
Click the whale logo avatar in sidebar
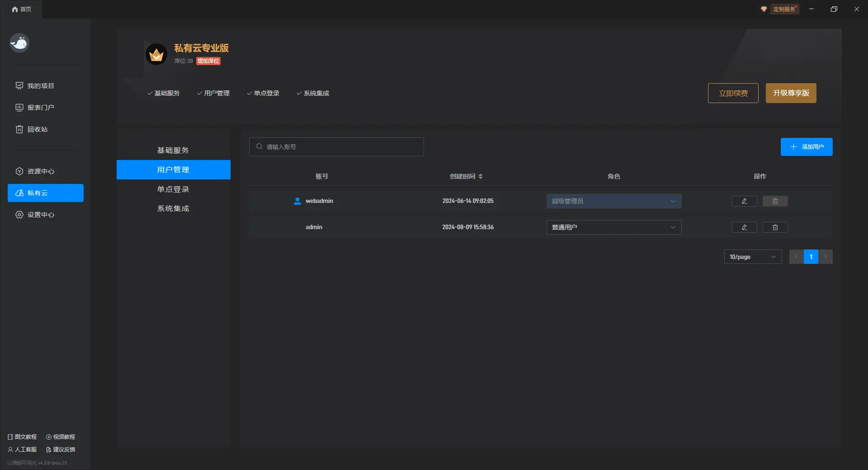pos(19,43)
